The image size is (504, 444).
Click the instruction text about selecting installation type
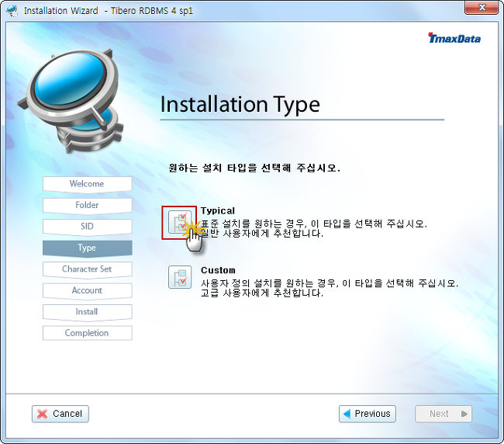254,168
